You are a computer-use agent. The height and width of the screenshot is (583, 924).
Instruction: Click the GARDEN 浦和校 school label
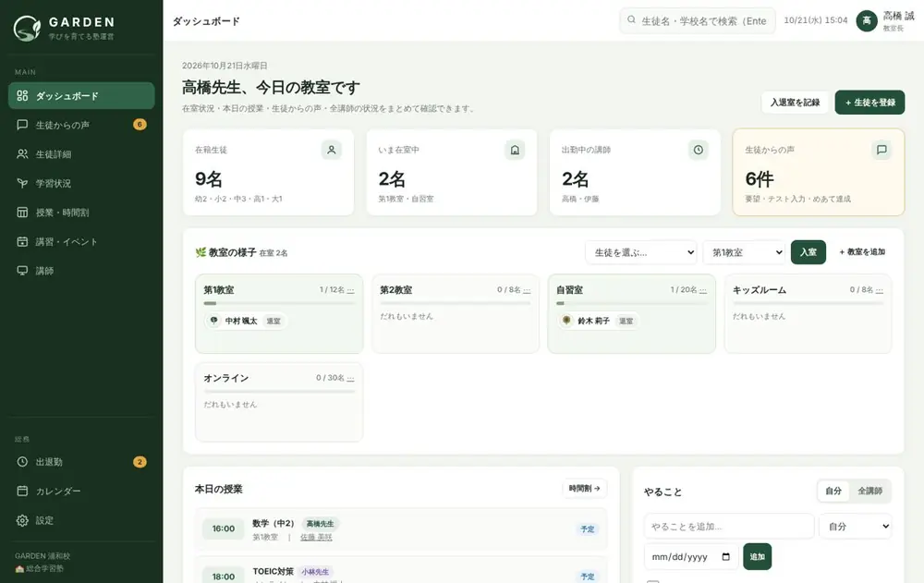[x=43, y=556]
